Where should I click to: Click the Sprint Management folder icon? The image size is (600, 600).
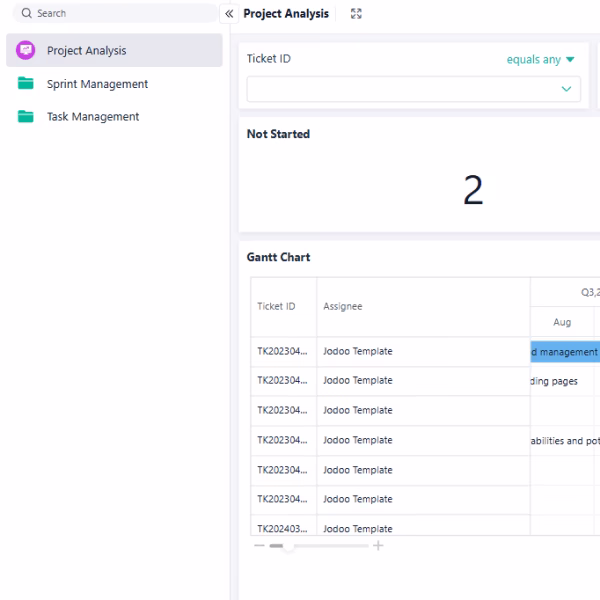click(26, 84)
